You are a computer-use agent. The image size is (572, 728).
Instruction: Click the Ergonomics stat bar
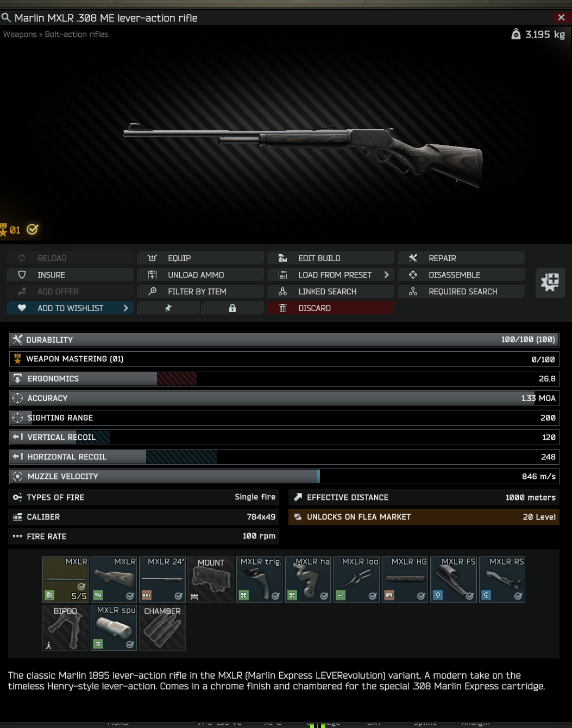pos(284,379)
